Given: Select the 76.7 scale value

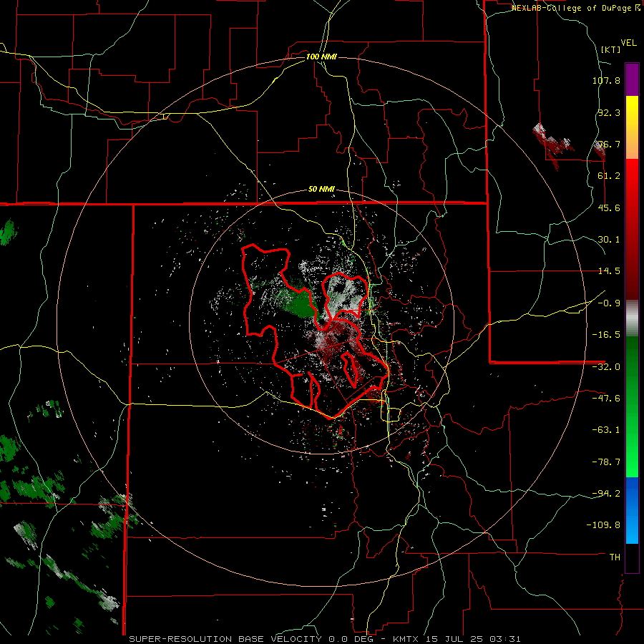Looking at the screenshot, I should (x=609, y=144).
